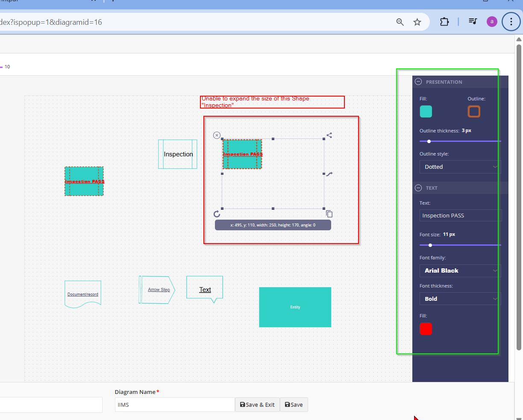Select the Document/record shape
The image size is (523, 420).
click(83, 294)
